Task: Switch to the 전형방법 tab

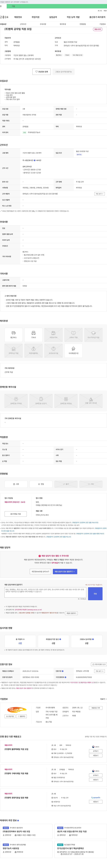Action: (x=83, y=24)
